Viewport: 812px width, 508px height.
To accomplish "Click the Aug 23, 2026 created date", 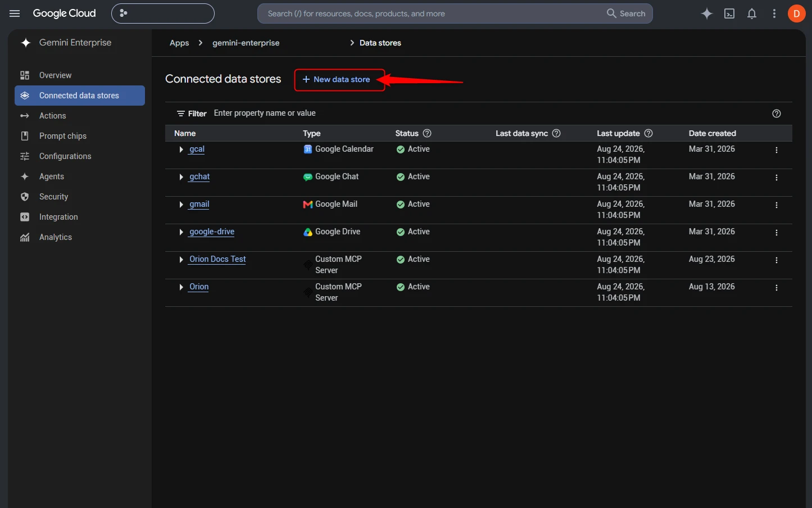I will [x=712, y=259].
